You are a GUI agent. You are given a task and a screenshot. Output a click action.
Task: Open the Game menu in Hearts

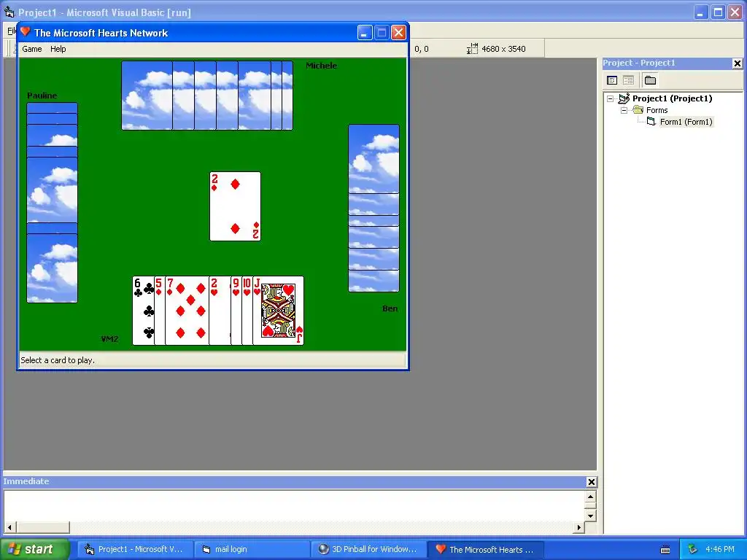click(32, 49)
